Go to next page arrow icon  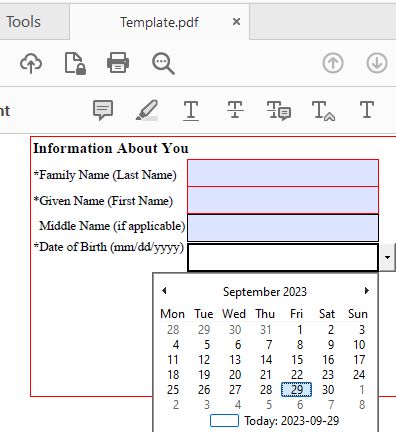tap(377, 63)
